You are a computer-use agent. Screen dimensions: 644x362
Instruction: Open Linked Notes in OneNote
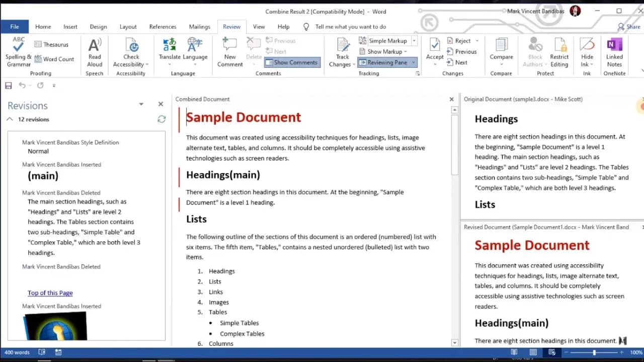[614, 52]
